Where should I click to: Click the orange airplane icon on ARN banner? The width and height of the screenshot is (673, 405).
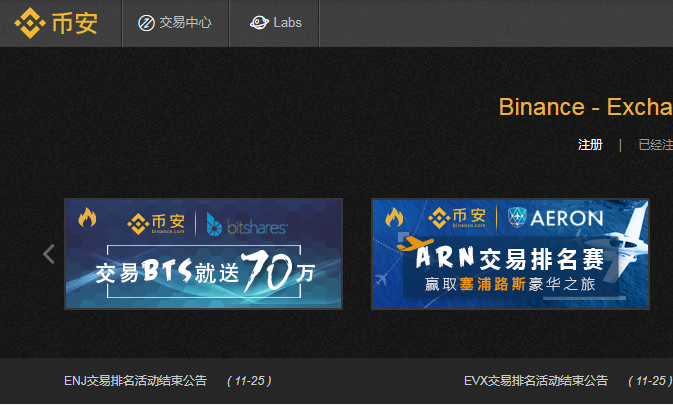click(415, 243)
